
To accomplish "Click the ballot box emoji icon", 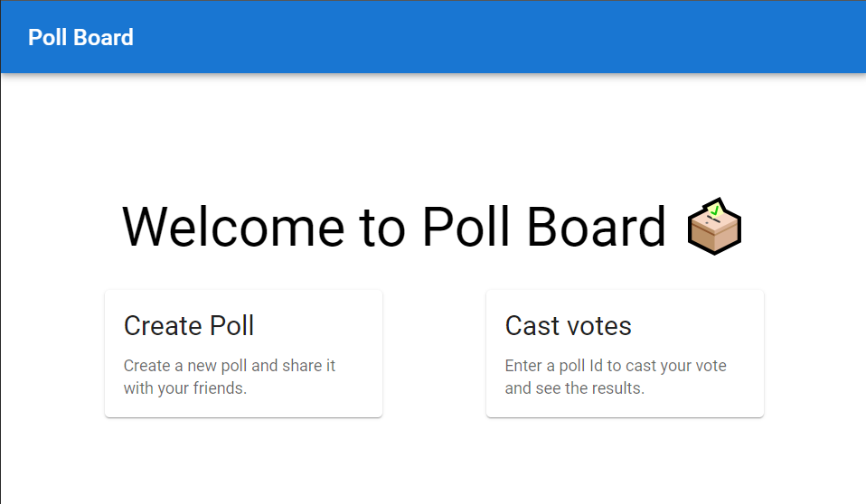I will 714,226.
